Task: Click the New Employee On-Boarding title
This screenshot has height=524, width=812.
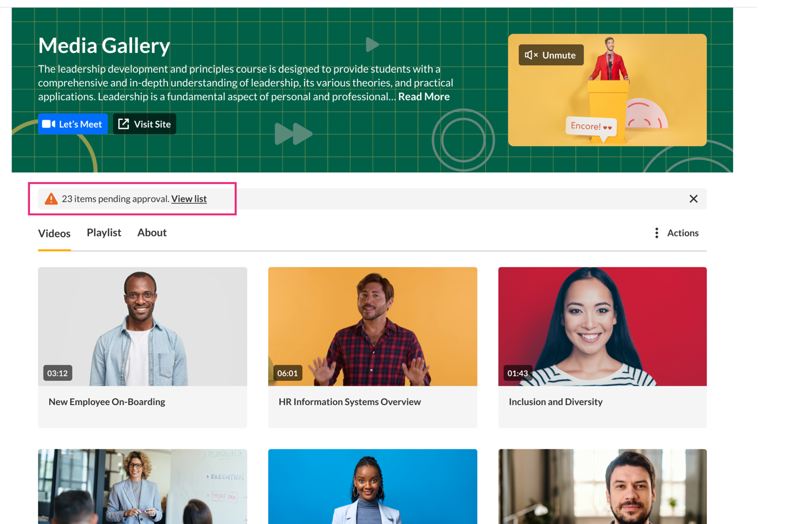Action: pyautogui.click(x=107, y=402)
